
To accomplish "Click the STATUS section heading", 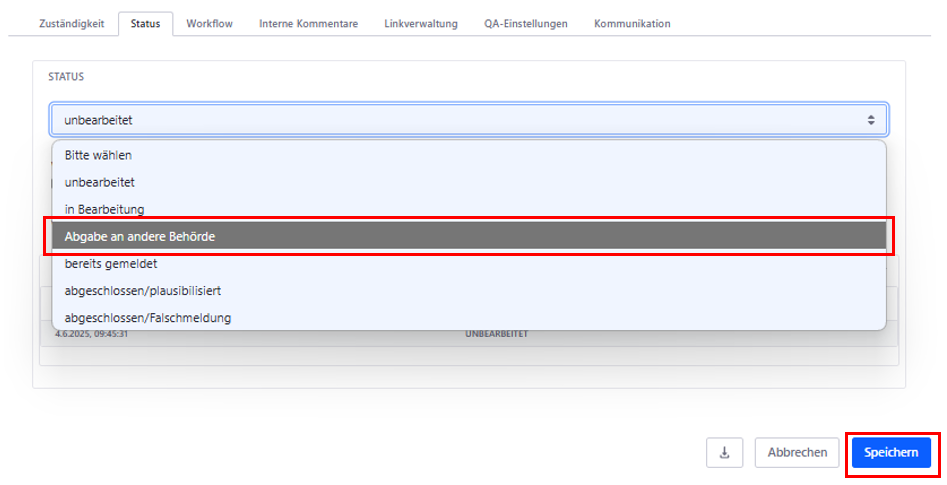I will point(66,77).
